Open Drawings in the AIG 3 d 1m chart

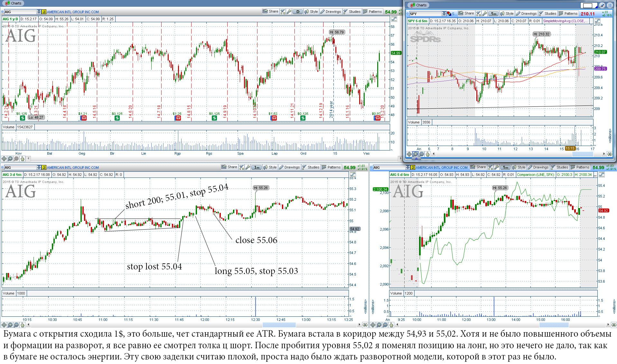289,167
